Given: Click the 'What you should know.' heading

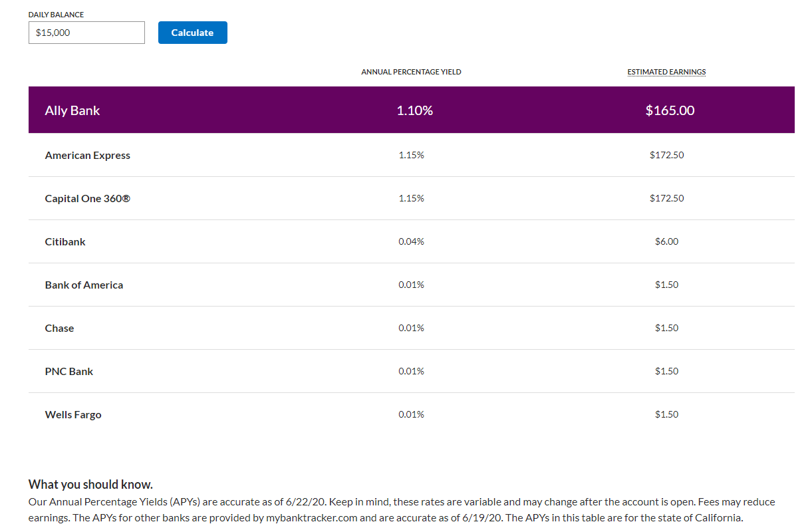Looking at the screenshot, I should click(90, 484).
